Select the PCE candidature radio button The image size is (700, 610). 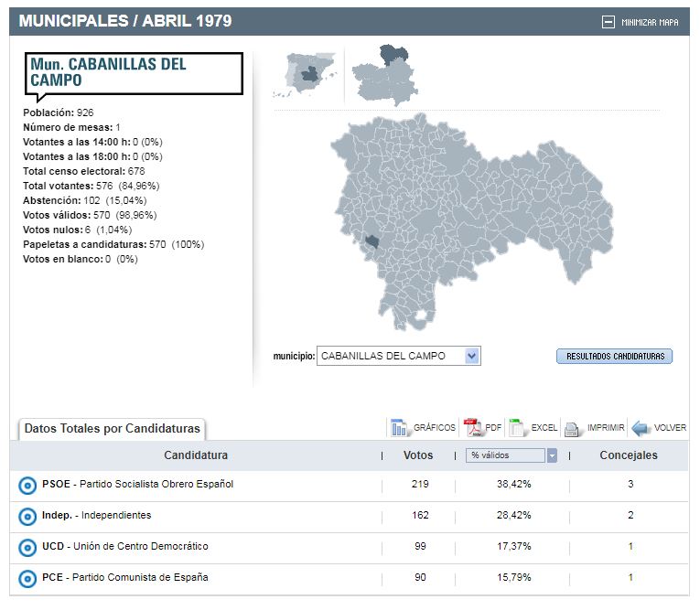pyautogui.click(x=27, y=579)
